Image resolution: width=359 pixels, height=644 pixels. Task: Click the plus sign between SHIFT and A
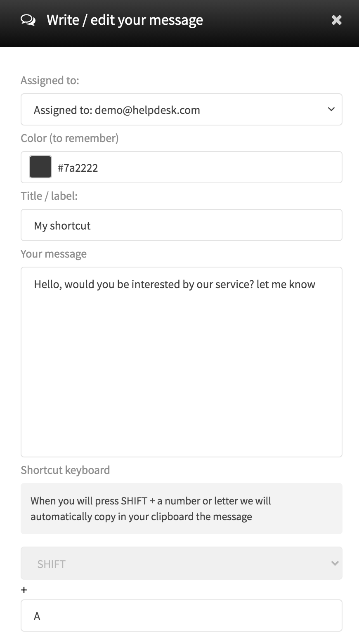tap(24, 590)
